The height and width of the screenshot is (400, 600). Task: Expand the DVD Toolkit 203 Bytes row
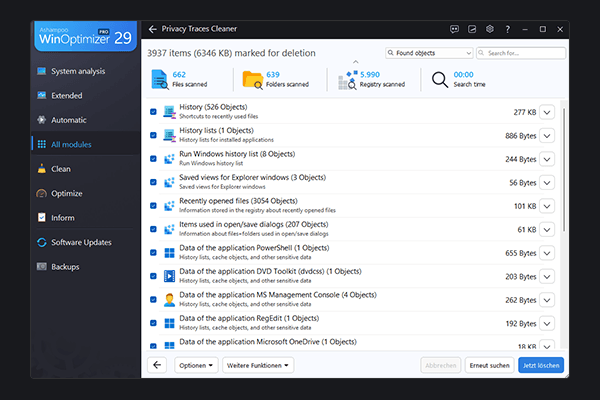(x=547, y=277)
